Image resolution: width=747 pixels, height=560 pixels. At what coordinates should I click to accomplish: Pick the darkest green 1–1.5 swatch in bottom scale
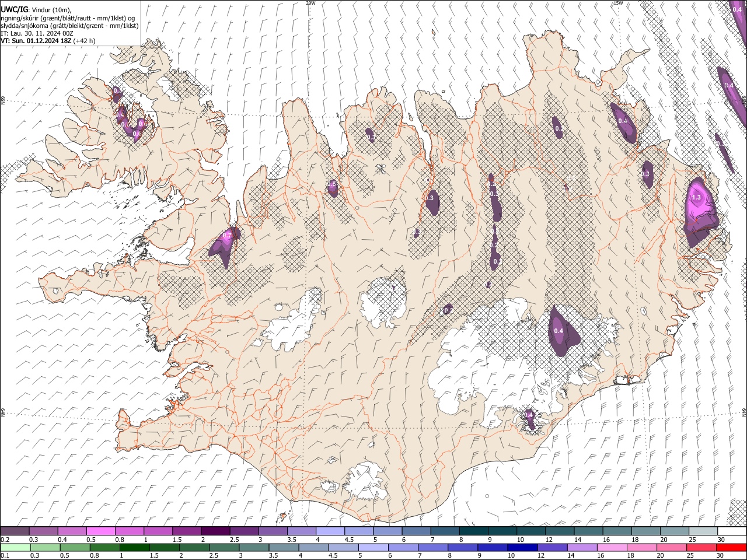tap(135, 547)
